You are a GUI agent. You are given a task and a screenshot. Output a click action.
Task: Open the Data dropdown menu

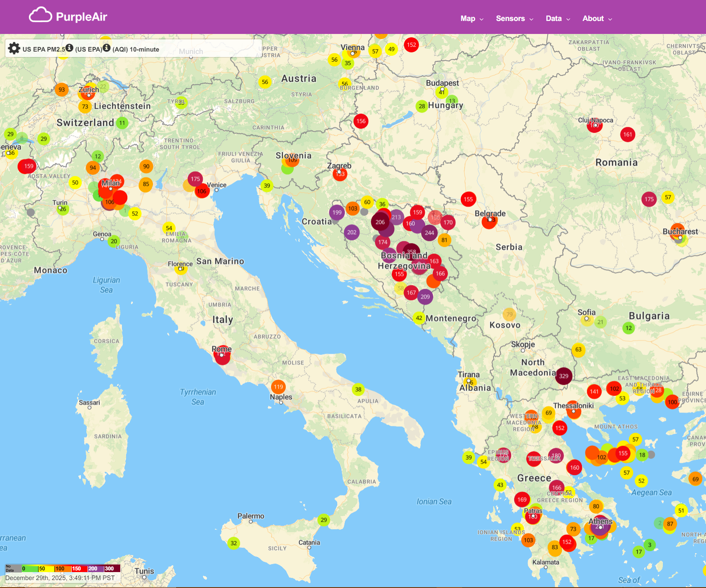558,18
